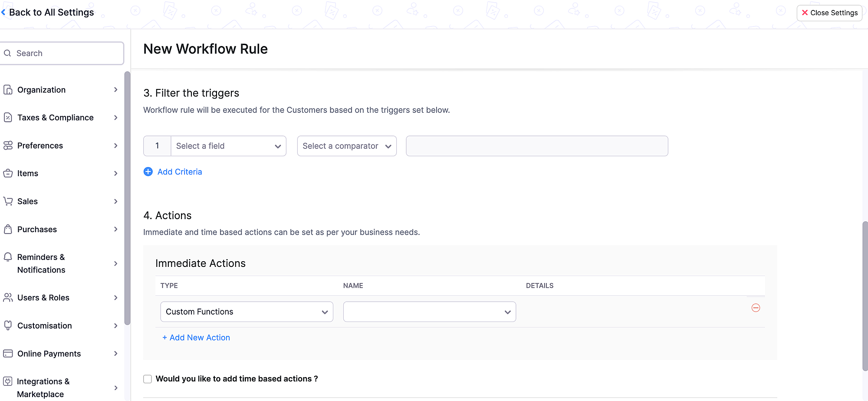868x401 pixels.
Task: Open the Select a comparator dropdown
Action: (346, 146)
